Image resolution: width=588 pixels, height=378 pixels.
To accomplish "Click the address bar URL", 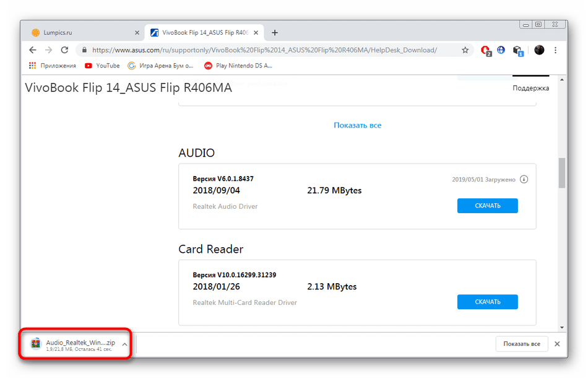I will pos(264,50).
